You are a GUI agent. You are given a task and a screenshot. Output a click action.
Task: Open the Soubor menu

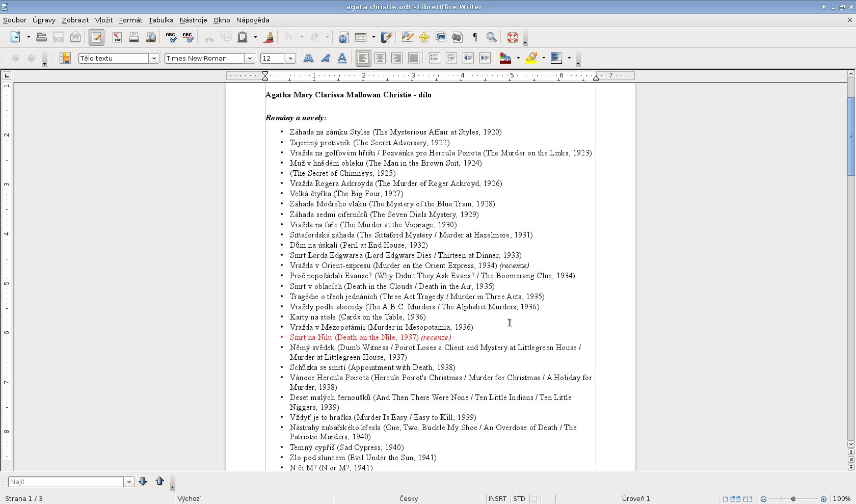point(15,20)
